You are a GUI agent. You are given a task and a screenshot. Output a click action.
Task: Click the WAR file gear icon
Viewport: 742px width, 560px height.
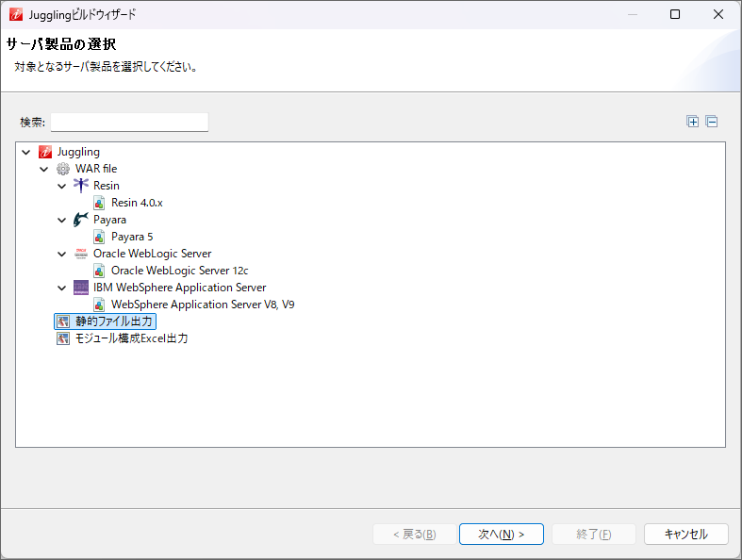[63, 169]
